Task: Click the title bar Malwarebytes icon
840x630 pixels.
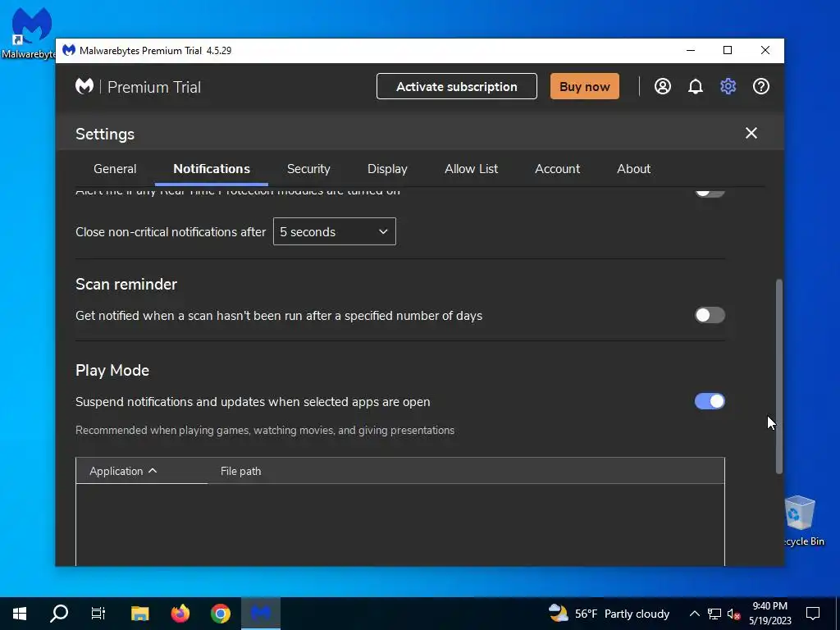Action: [x=69, y=50]
